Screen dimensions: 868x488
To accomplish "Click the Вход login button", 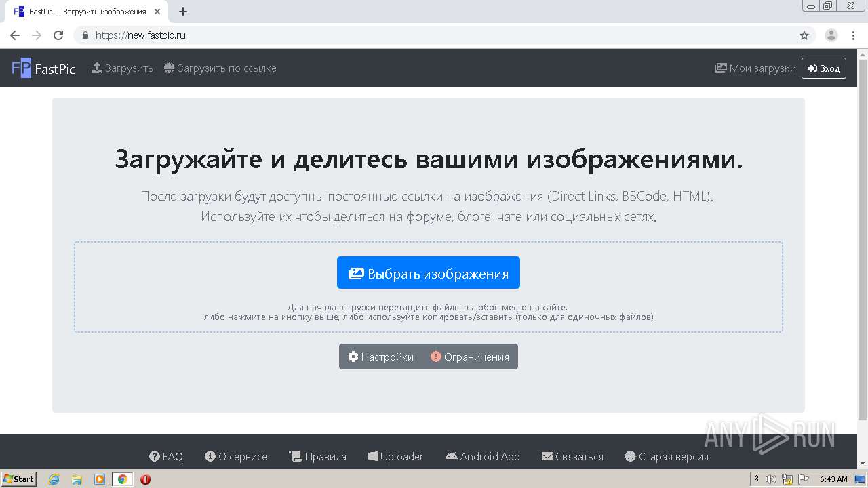I will coord(823,68).
